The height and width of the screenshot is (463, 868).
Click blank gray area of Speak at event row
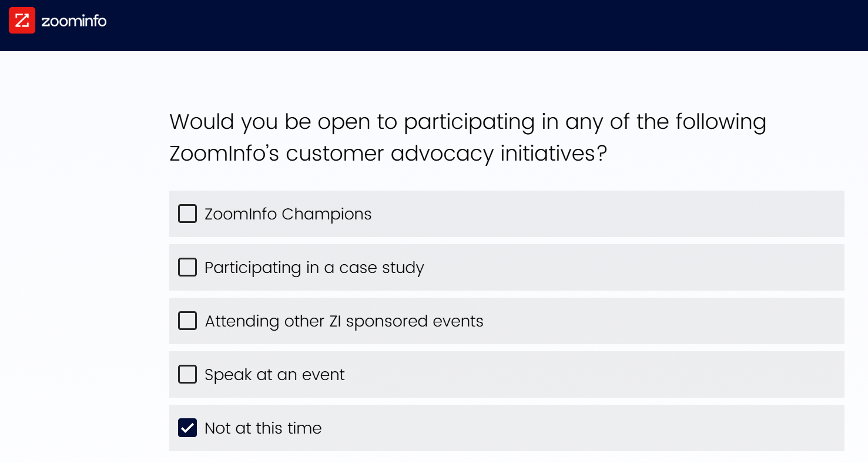point(594,374)
